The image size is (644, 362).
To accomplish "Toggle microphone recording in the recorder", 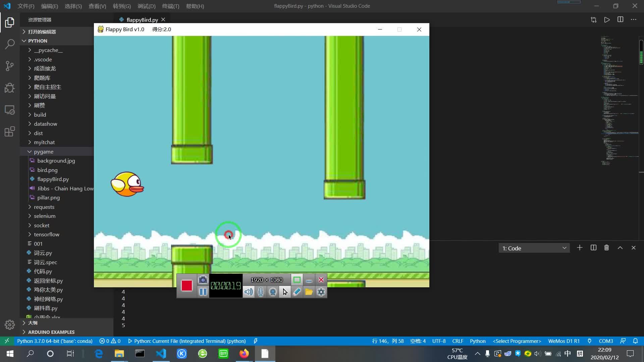I will [261, 292].
